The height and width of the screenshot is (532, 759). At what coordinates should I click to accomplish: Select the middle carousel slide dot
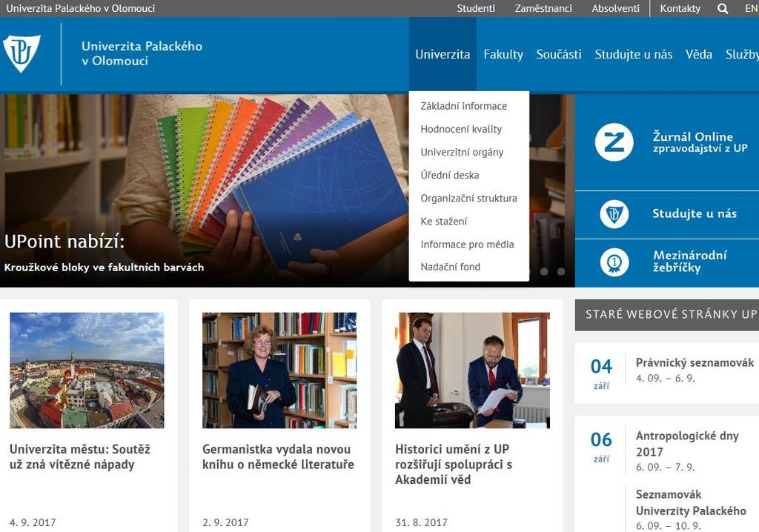(x=544, y=272)
